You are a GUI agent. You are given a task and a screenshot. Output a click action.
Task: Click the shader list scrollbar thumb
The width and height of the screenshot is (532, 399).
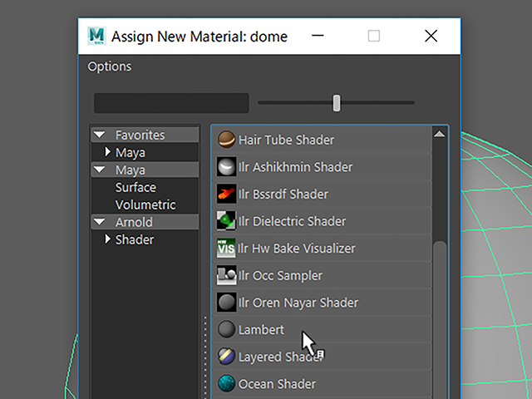pyautogui.click(x=440, y=319)
